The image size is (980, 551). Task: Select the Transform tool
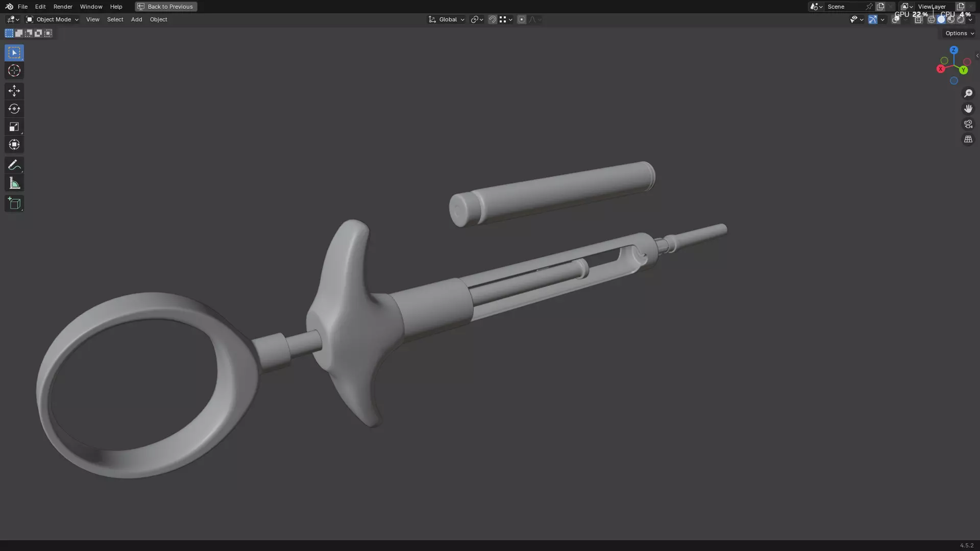14,144
